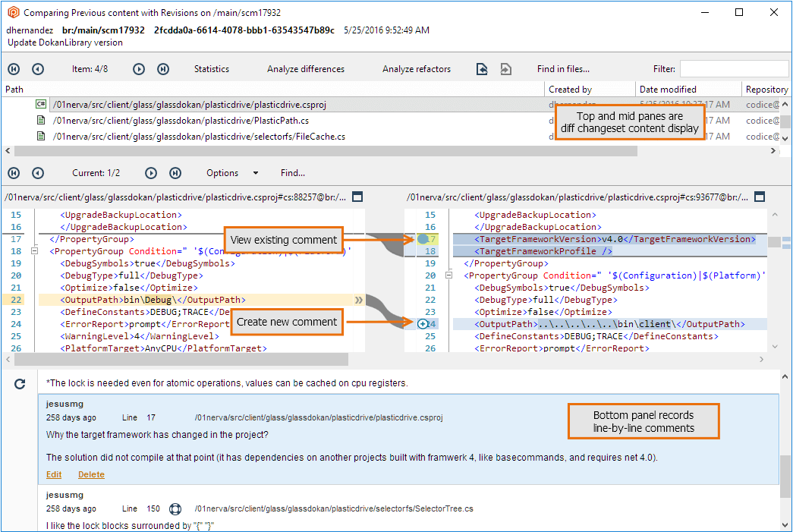Click C# project icon next to plasticdrive.csproj
The image size is (793, 532).
click(x=41, y=104)
